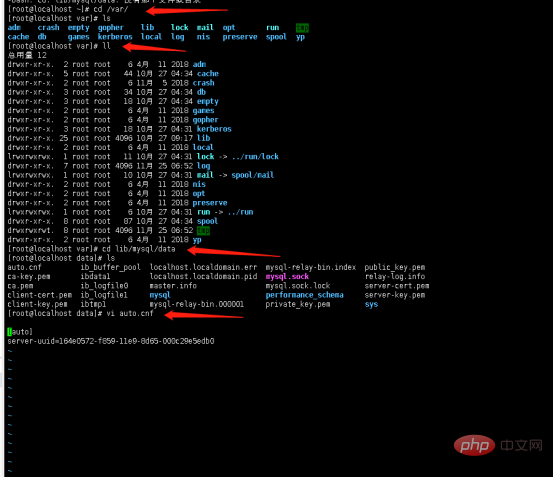Click the ib_buffer_pool file name
The image size is (553, 478).
110,267
